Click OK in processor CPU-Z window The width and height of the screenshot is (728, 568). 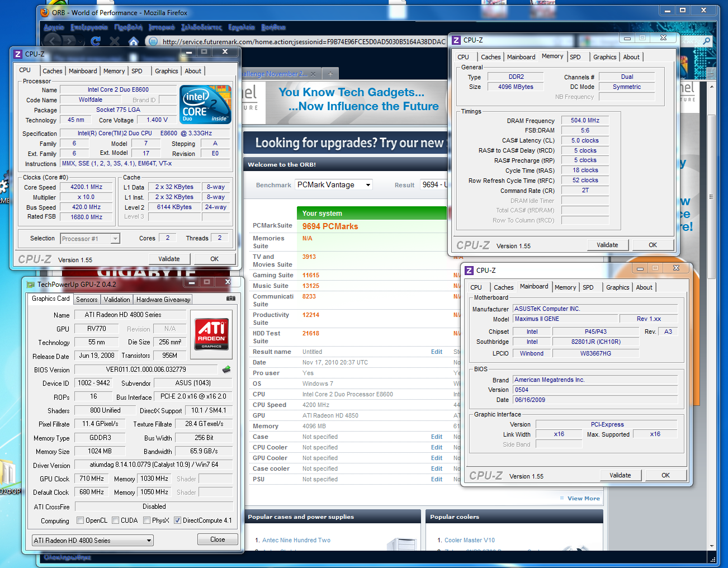[214, 259]
